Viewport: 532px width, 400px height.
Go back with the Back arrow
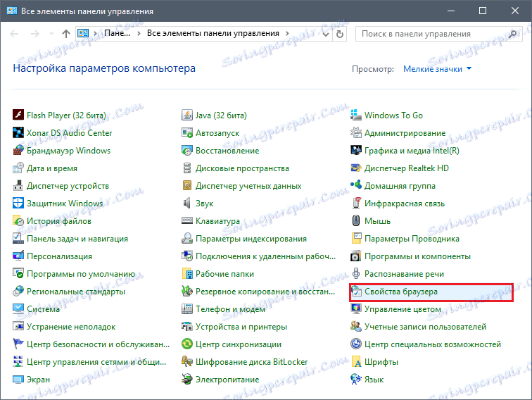point(14,34)
